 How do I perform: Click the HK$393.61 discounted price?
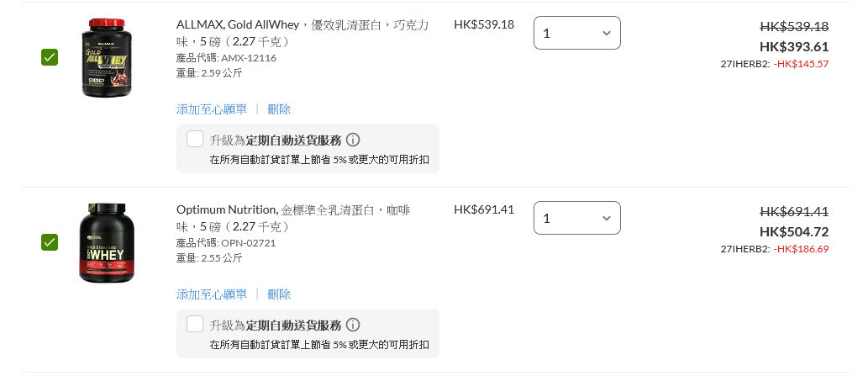click(x=794, y=46)
